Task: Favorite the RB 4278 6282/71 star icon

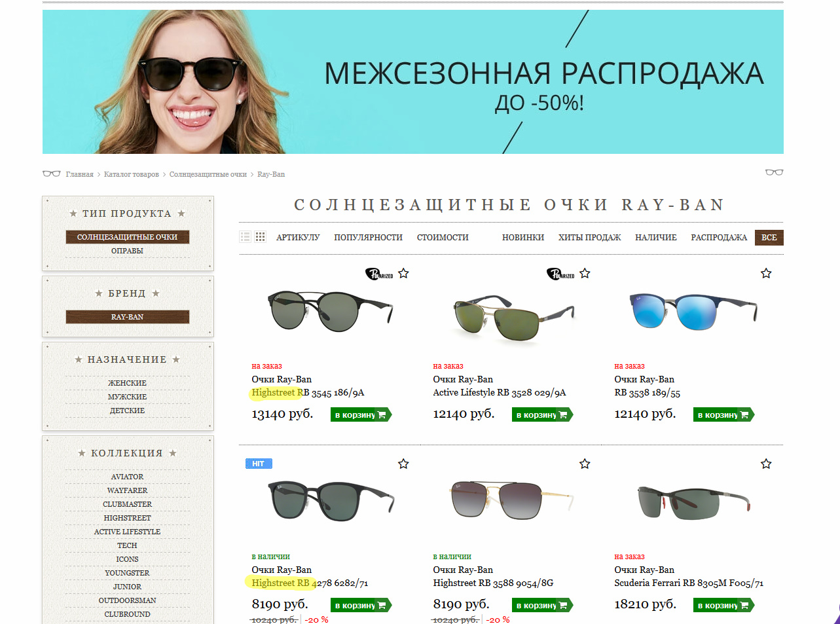Action: (403, 464)
